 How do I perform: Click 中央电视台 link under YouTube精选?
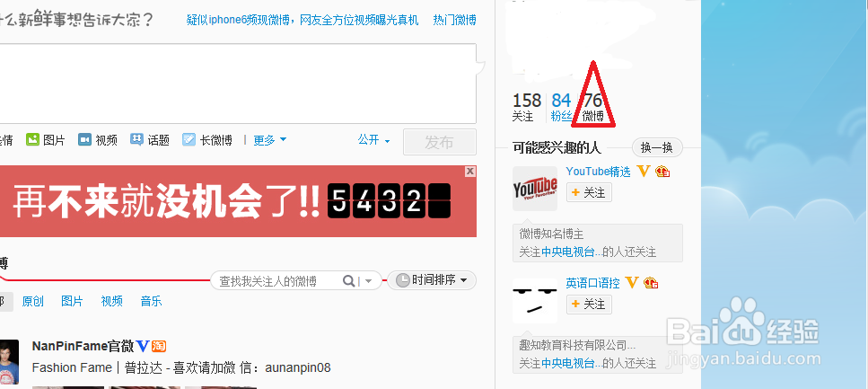(571, 252)
